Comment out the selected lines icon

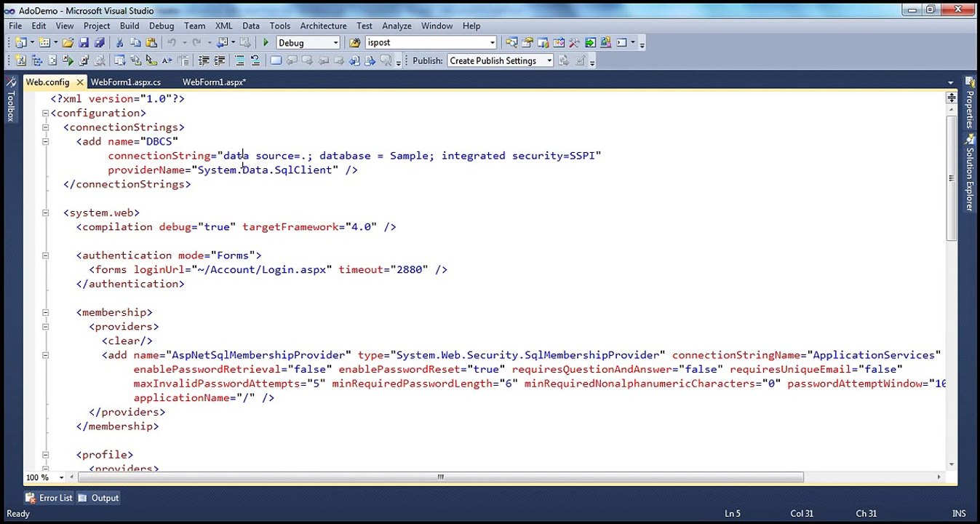[x=239, y=60]
